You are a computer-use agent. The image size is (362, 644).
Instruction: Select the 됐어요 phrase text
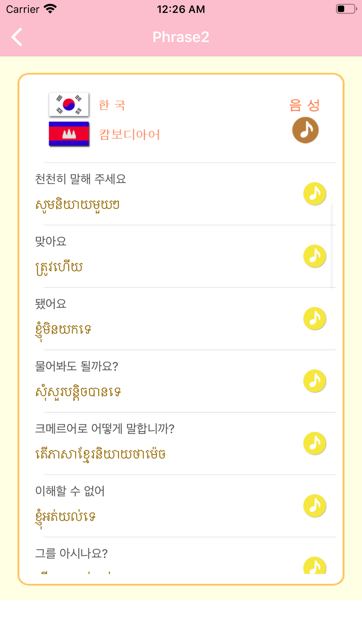(51, 304)
